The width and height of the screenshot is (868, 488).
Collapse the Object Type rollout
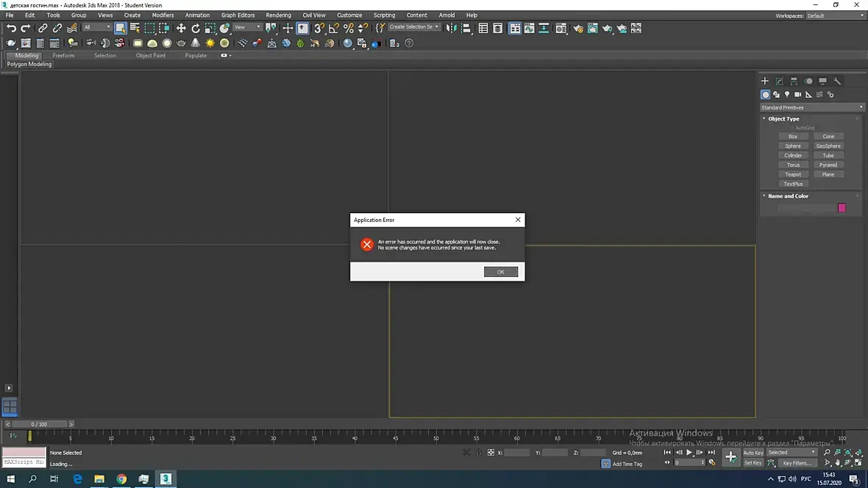[783, 118]
